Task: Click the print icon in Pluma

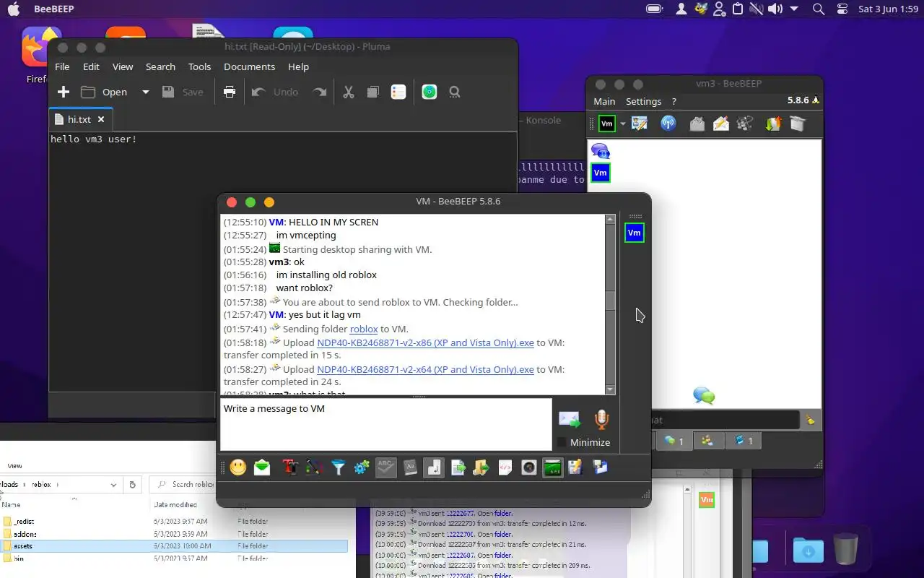Action: tap(230, 92)
